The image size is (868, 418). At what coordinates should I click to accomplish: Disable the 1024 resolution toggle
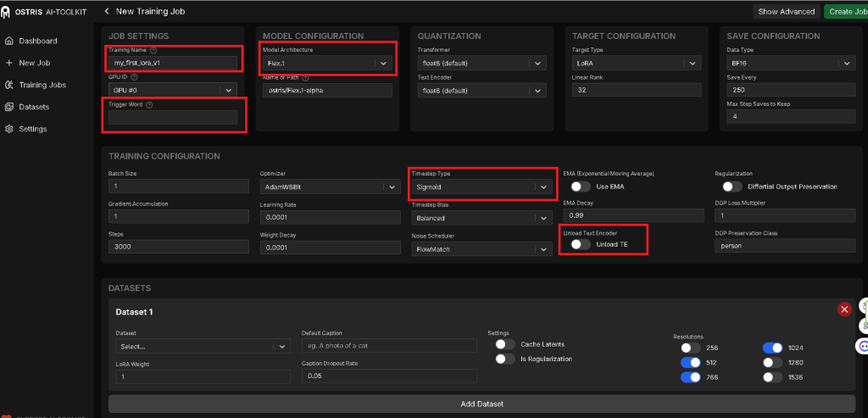tap(772, 348)
